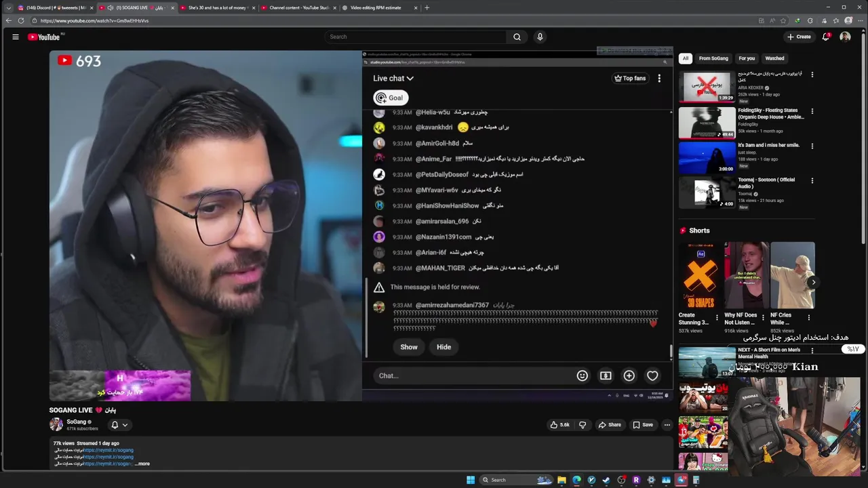
Task: Save the video to a playlist
Action: point(643,425)
